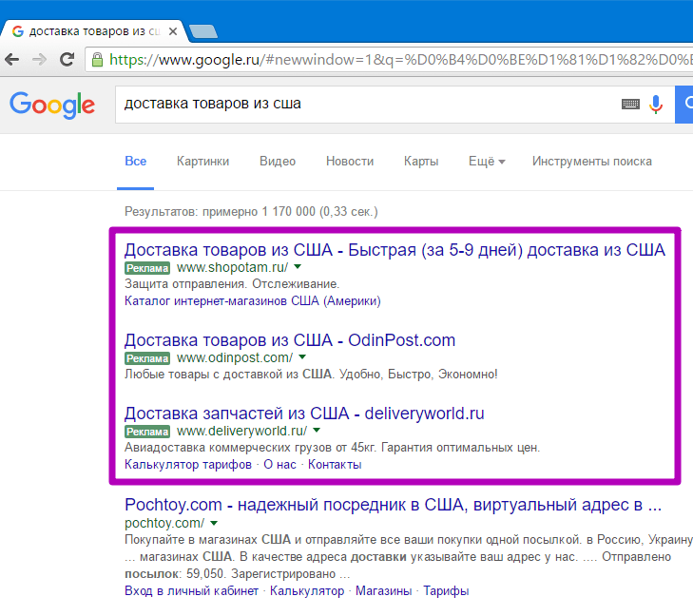
Task: Click the browser Back arrow
Action: click(12, 59)
